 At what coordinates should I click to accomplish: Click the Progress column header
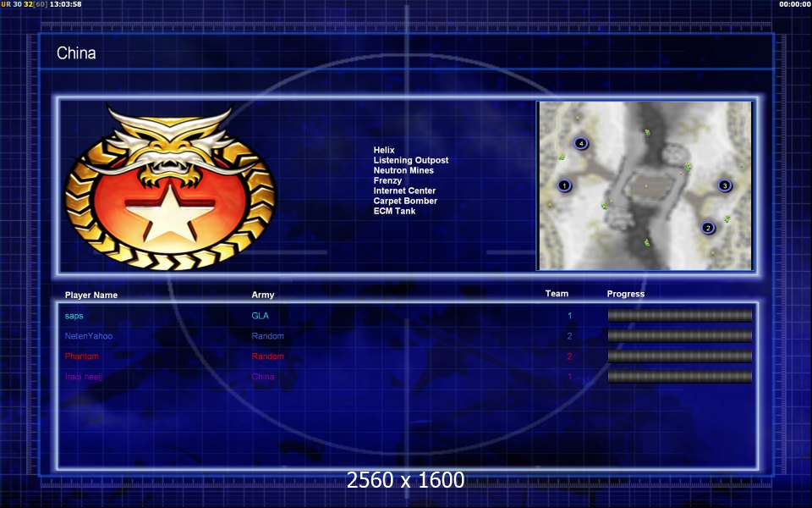pyautogui.click(x=626, y=294)
